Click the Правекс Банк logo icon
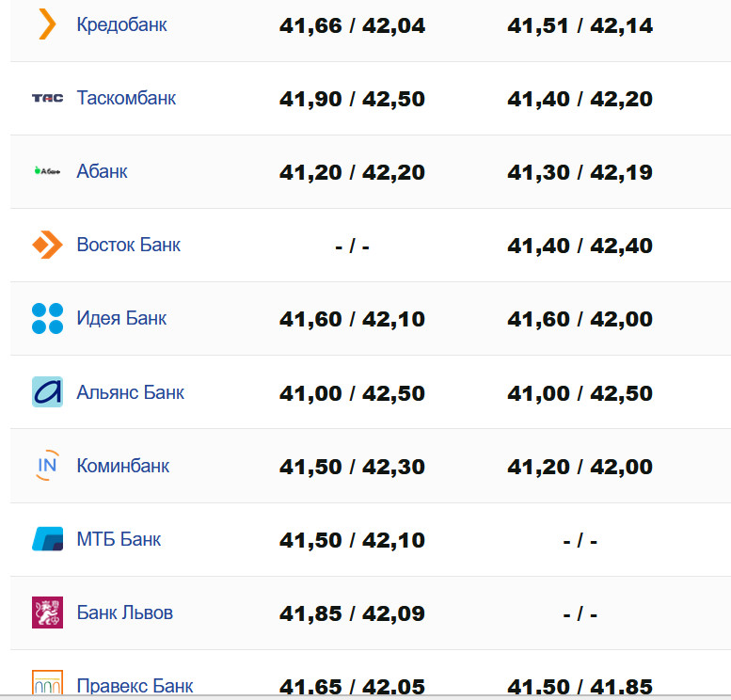The height and width of the screenshot is (700, 731). [x=47, y=684]
